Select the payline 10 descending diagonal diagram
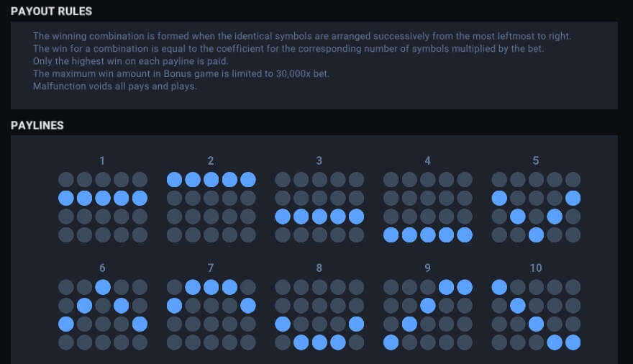 pyautogui.click(x=536, y=315)
